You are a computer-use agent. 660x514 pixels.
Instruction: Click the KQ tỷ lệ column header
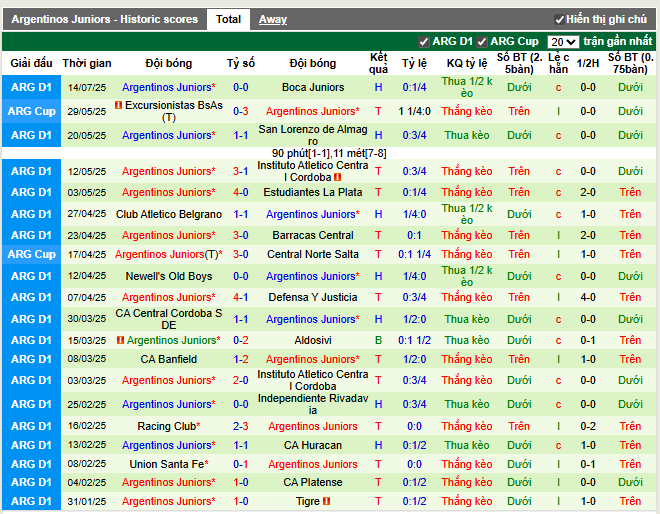point(467,63)
